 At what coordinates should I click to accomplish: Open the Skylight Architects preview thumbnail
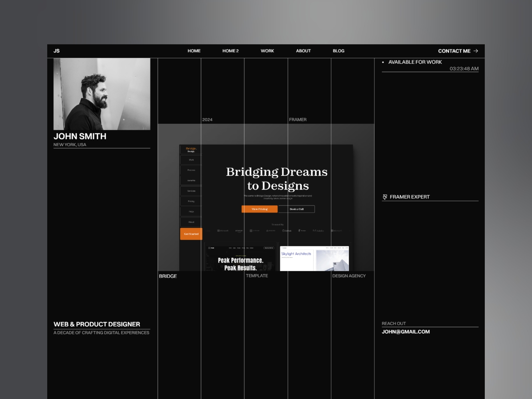(314, 259)
